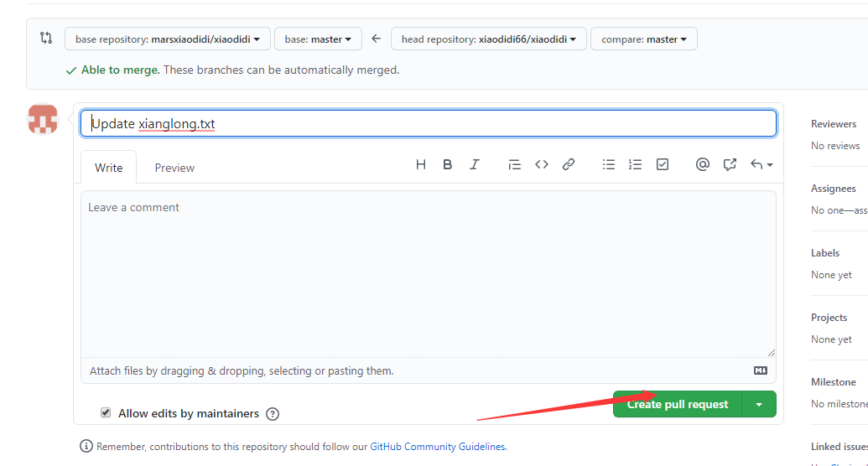Image resolution: width=868 pixels, height=466 pixels.
Task: Insert code formatting icon
Action: pos(542,164)
